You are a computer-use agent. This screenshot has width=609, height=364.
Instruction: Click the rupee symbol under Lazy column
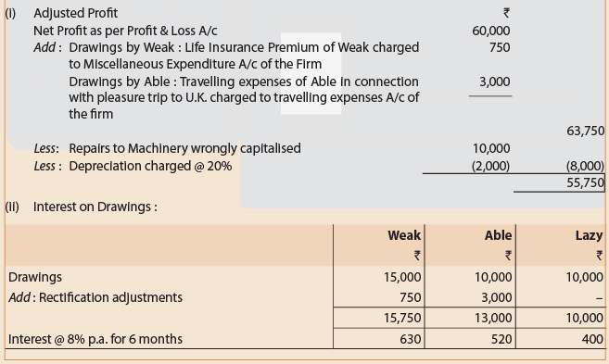pyautogui.click(x=600, y=256)
